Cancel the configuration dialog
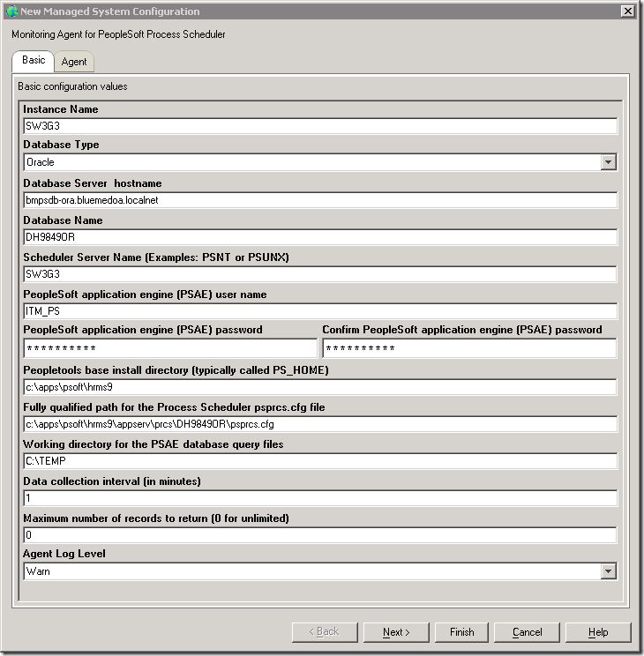644x656 pixels. pos(527,632)
